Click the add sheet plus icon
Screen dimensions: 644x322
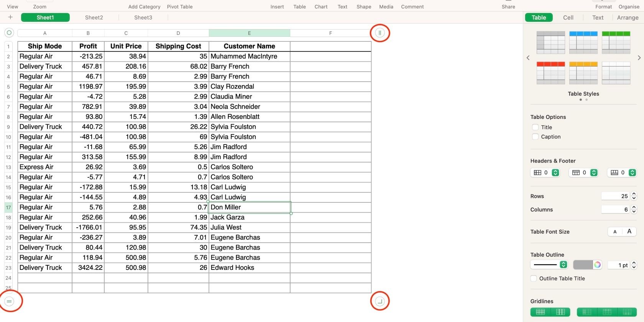pos(10,17)
